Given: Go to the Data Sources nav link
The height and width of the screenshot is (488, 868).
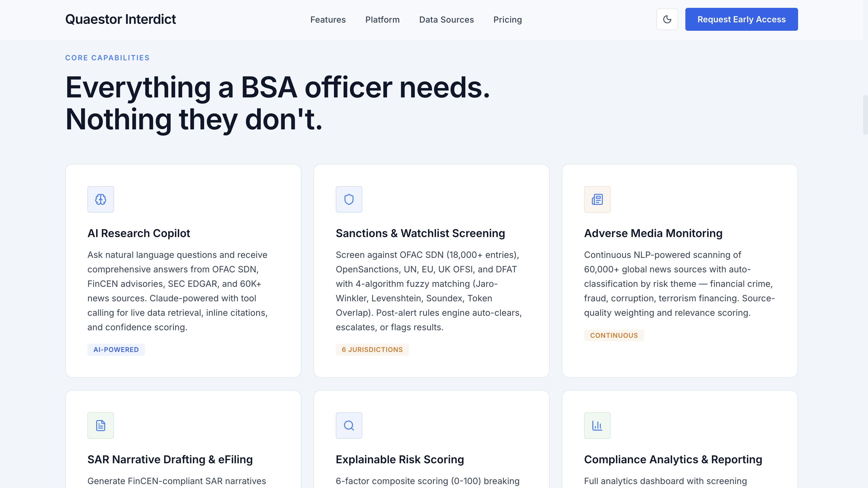Looking at the screenshot, I should 446,20.
